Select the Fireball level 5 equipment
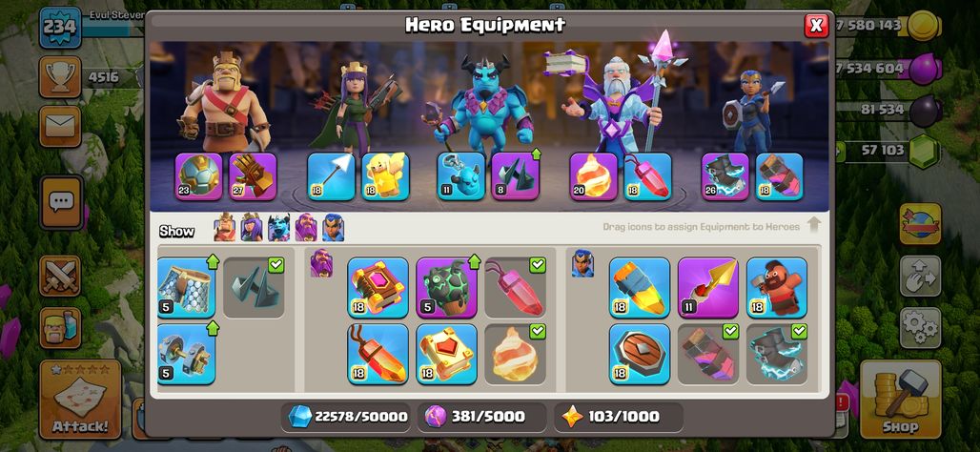Viewport: 980px width, 452px height. click(446, 288)
